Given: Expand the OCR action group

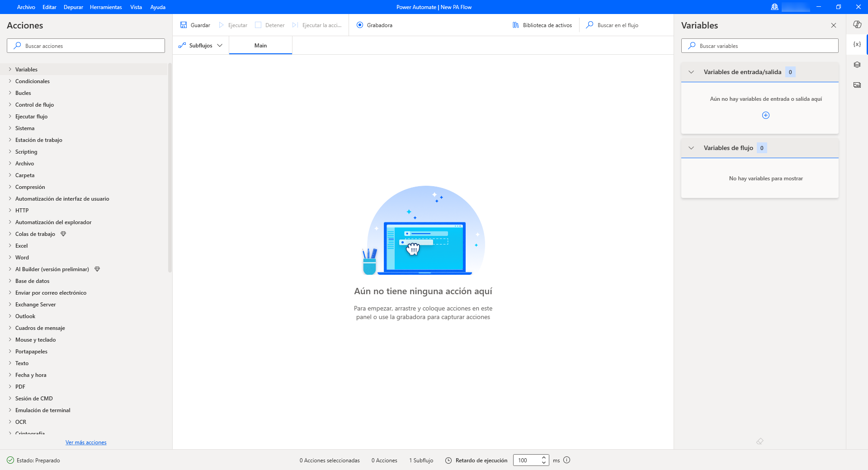Looking at the screenshot, I should point(10,422).
